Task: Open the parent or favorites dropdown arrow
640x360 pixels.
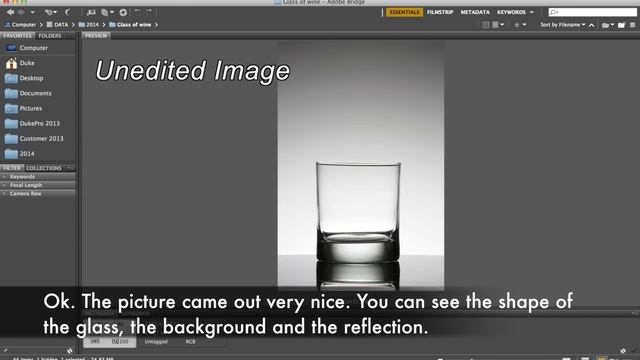Action: (33, 13)
